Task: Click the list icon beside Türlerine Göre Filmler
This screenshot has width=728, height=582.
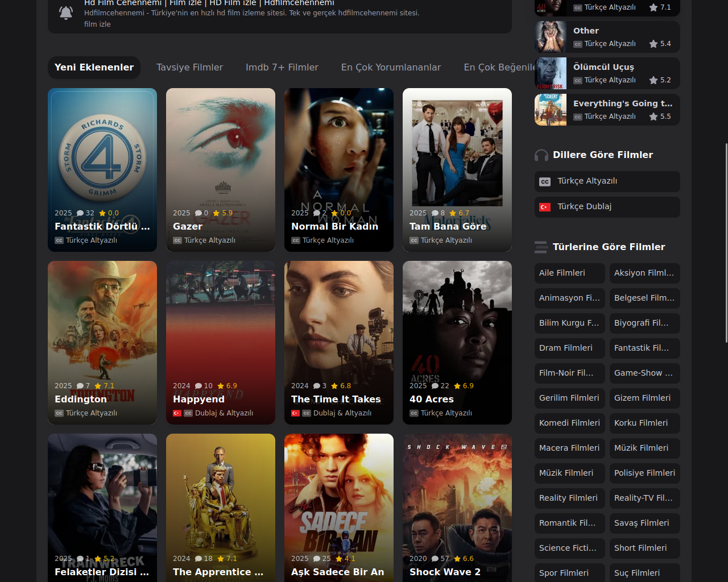Action: 541,247
